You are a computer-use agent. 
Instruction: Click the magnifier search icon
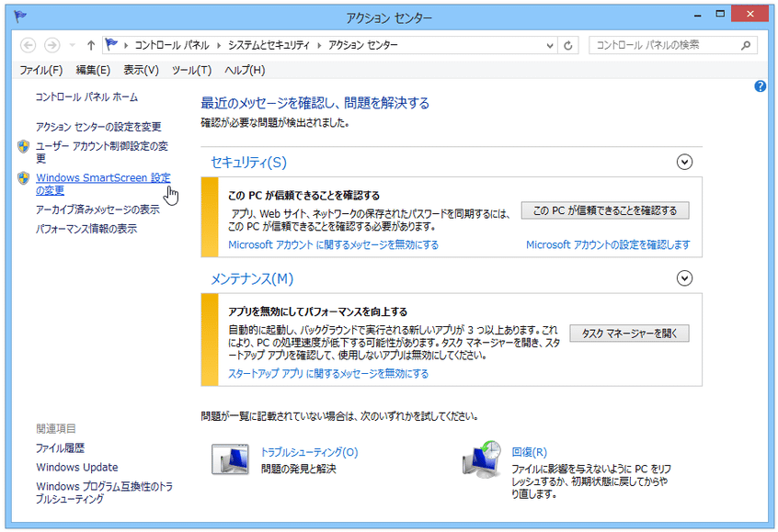click(745, 46)
